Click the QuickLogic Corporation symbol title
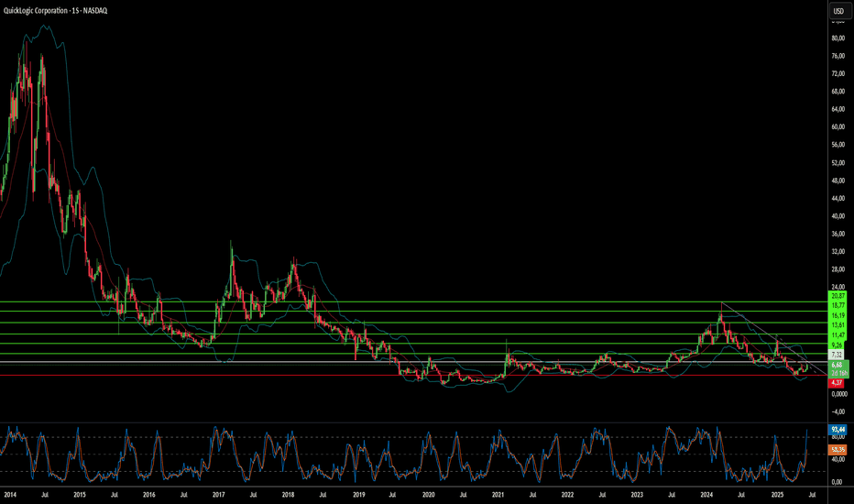 click(36, 10)
